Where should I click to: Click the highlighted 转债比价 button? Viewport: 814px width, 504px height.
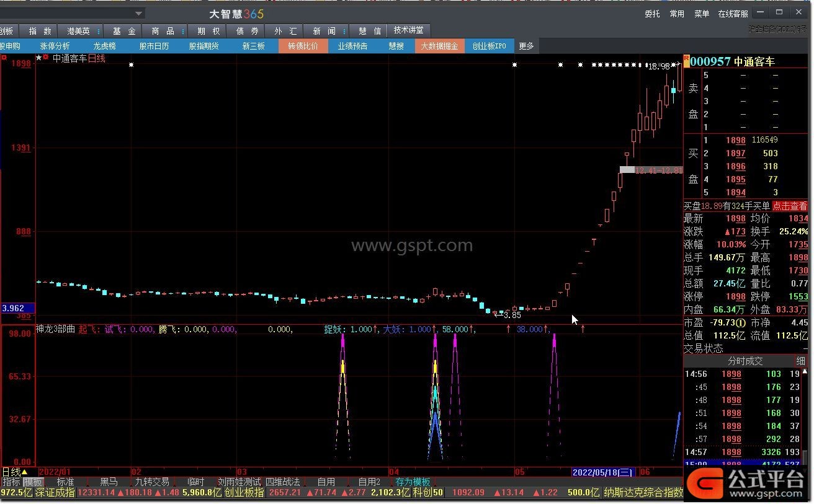click(x=303, y=46)
